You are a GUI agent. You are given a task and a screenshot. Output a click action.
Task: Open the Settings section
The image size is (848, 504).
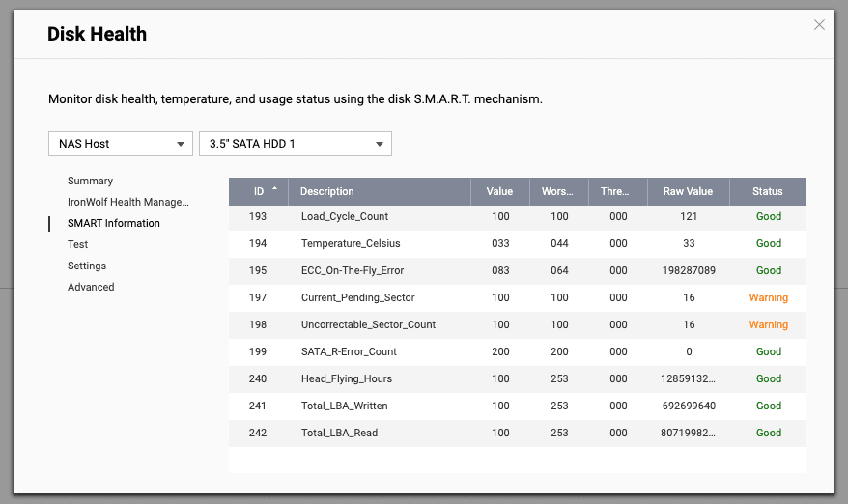tap(87, 266)
